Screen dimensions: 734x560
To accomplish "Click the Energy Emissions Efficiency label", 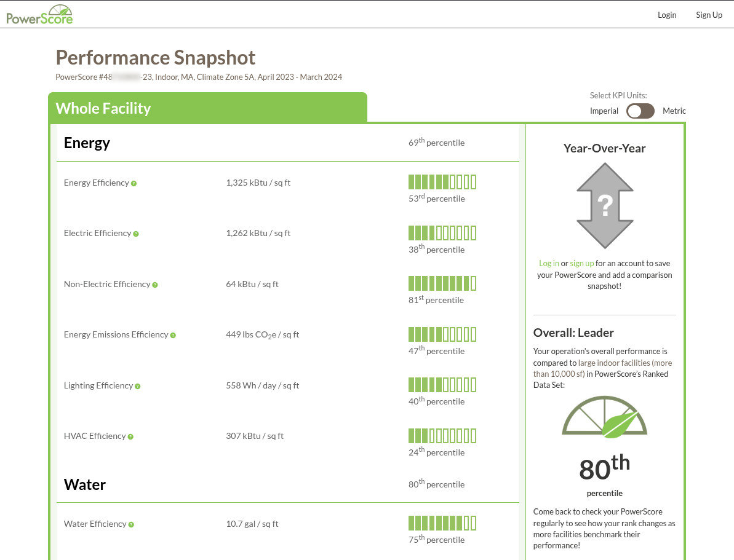I will point(116,334).
